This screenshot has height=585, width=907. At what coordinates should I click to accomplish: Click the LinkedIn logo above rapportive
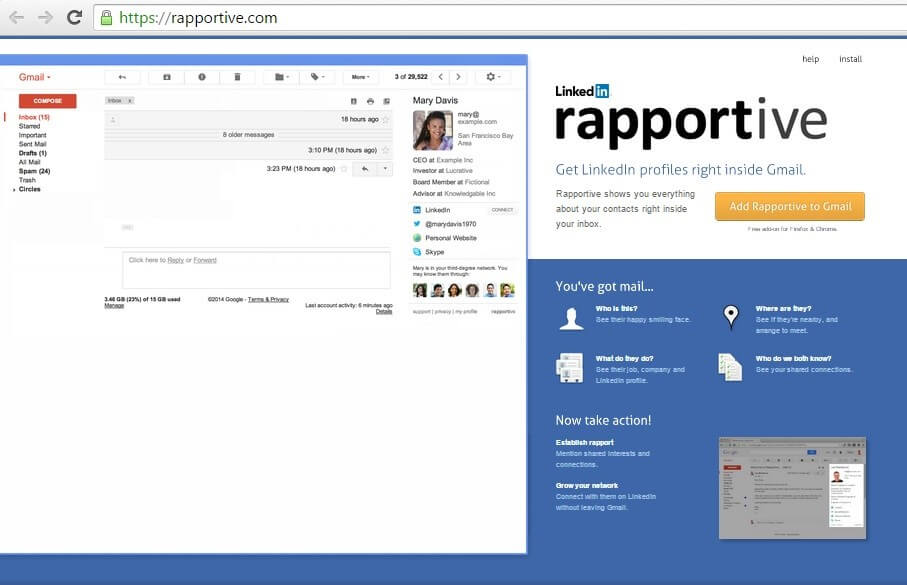coord(582,91)
